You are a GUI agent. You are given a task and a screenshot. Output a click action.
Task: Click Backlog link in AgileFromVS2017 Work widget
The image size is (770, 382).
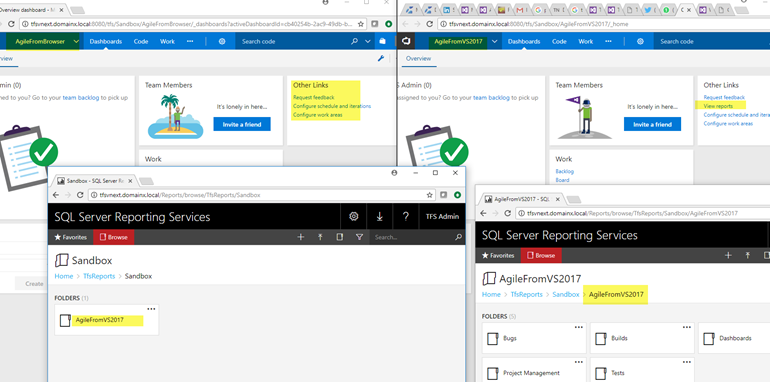click(565, 171)
